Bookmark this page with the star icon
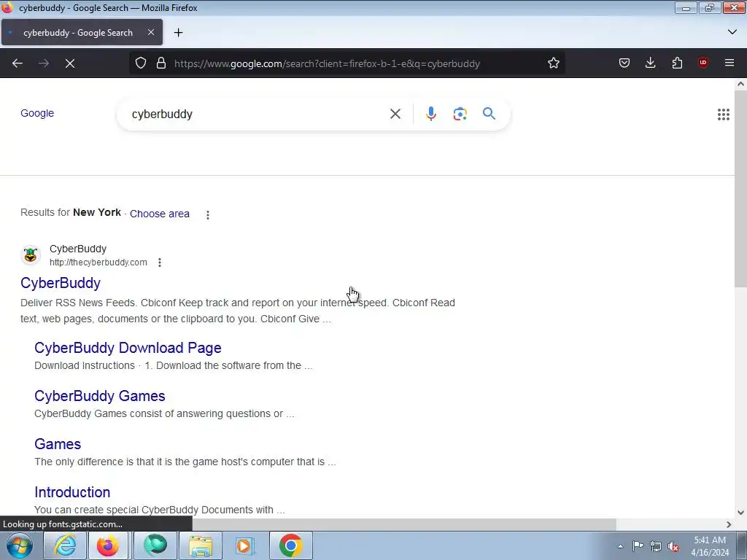Screen dimensions: 747x560 pyautogui.click(x=553, y=63)
